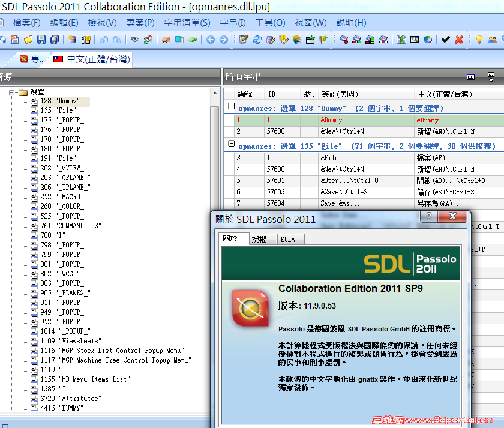Click the add language flag plus icon

323,40
